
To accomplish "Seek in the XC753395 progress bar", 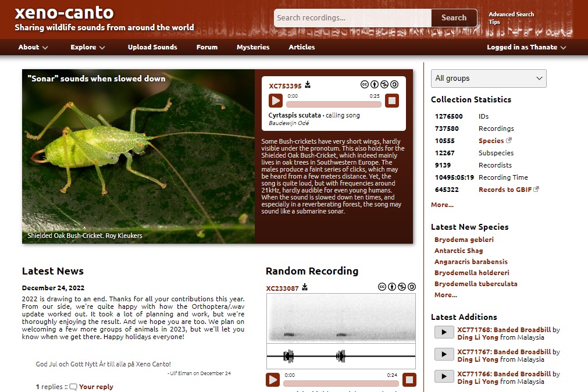I will 334,104.
